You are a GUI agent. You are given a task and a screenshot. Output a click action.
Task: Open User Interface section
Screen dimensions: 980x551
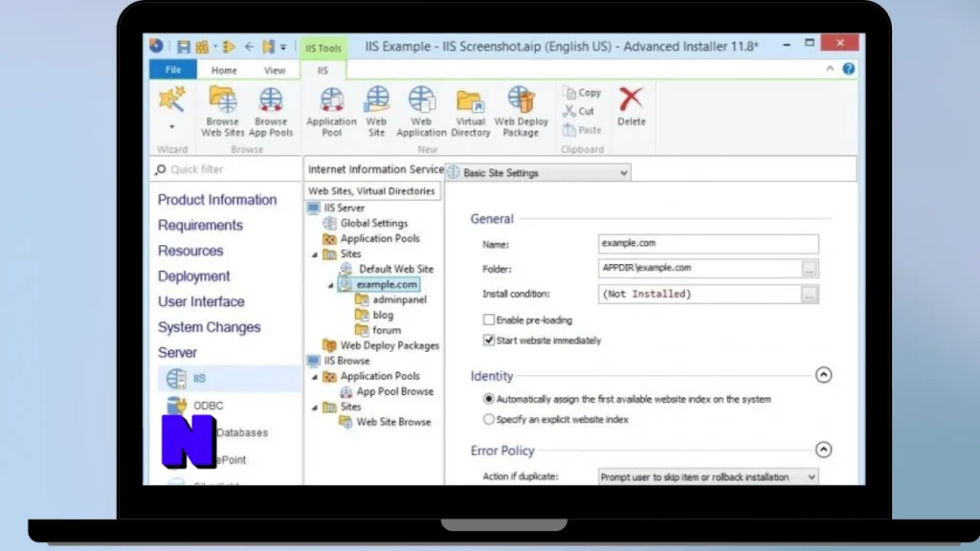tap(201, 301)
